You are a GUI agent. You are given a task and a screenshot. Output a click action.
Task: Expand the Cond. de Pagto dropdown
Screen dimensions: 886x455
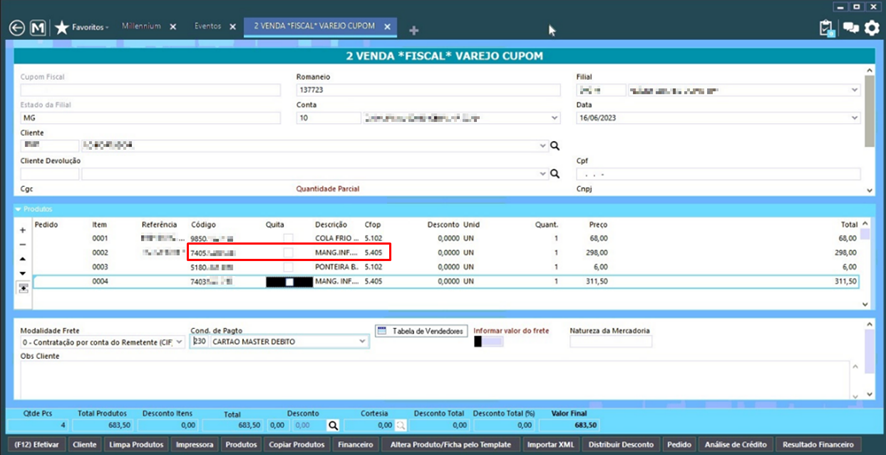pos(362,342)
